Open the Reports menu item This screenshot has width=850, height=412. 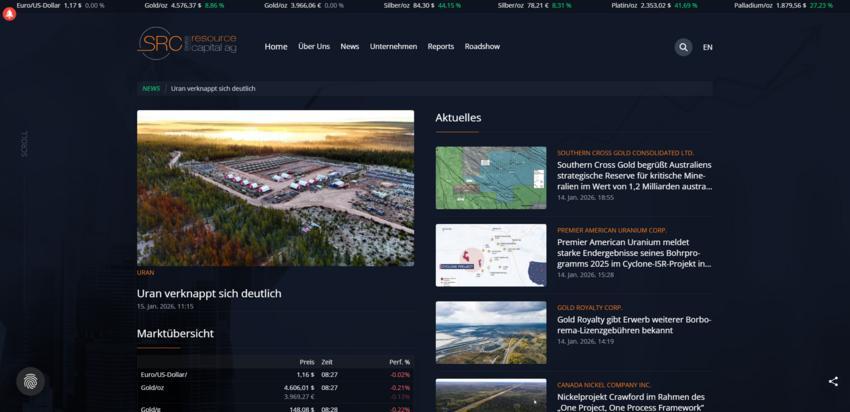coord(440,47)
